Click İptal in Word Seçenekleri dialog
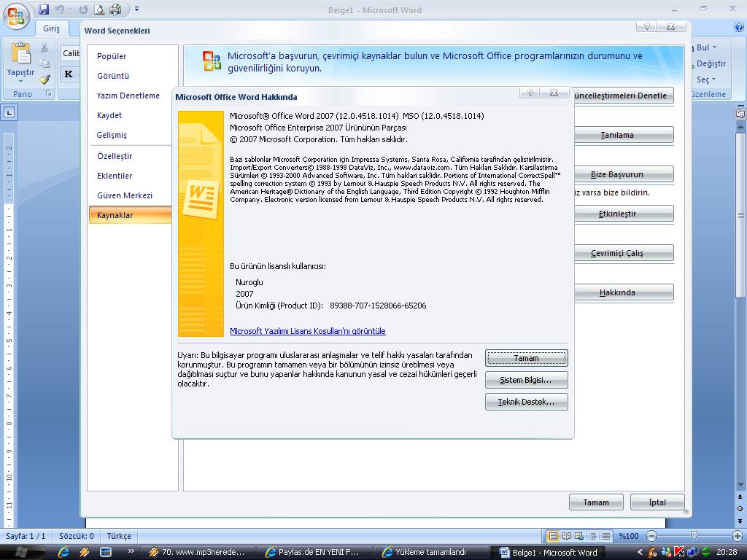The height and width of the screenshot is (560, 747). [657, 502]
